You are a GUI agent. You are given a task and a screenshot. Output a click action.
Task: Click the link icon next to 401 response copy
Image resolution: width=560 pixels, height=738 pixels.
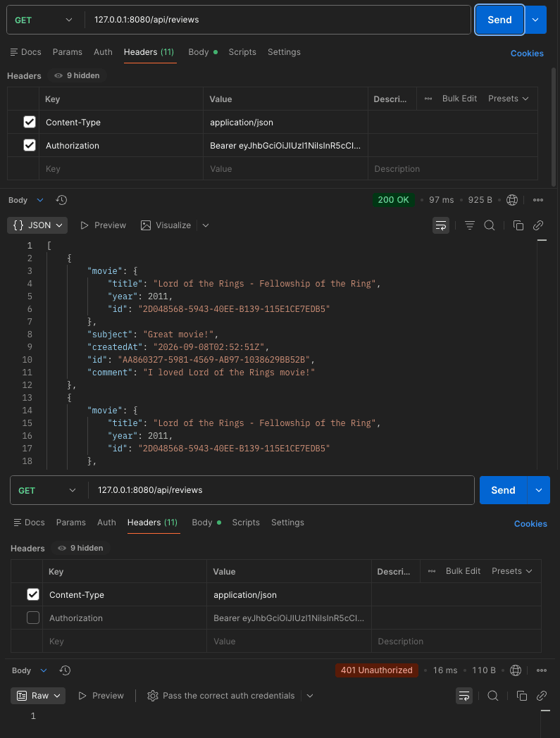pos(542,696)
